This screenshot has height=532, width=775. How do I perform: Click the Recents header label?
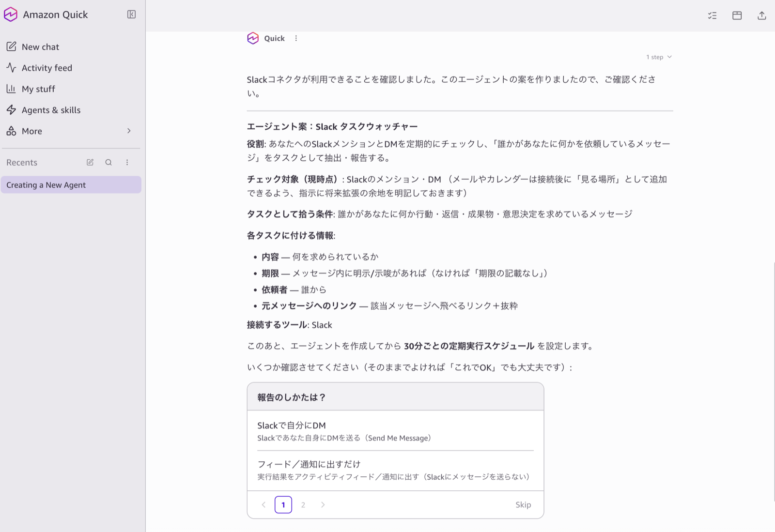[22, 163]
